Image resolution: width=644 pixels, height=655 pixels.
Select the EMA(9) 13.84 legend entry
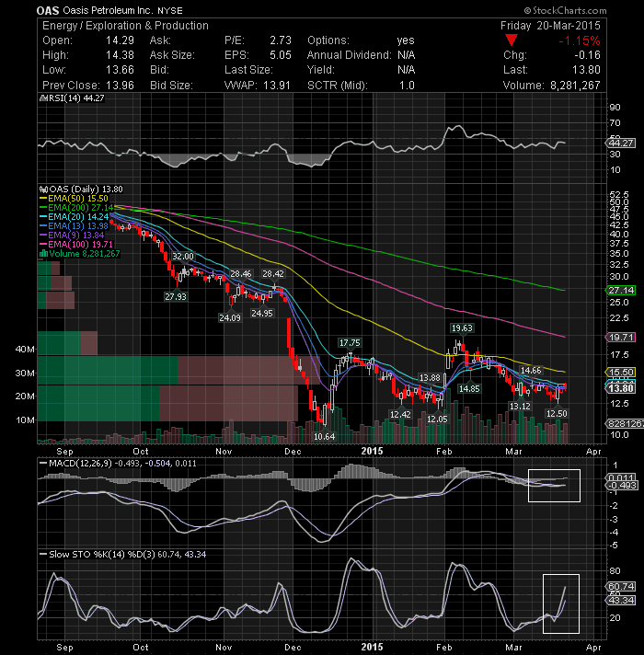[72, 236]
